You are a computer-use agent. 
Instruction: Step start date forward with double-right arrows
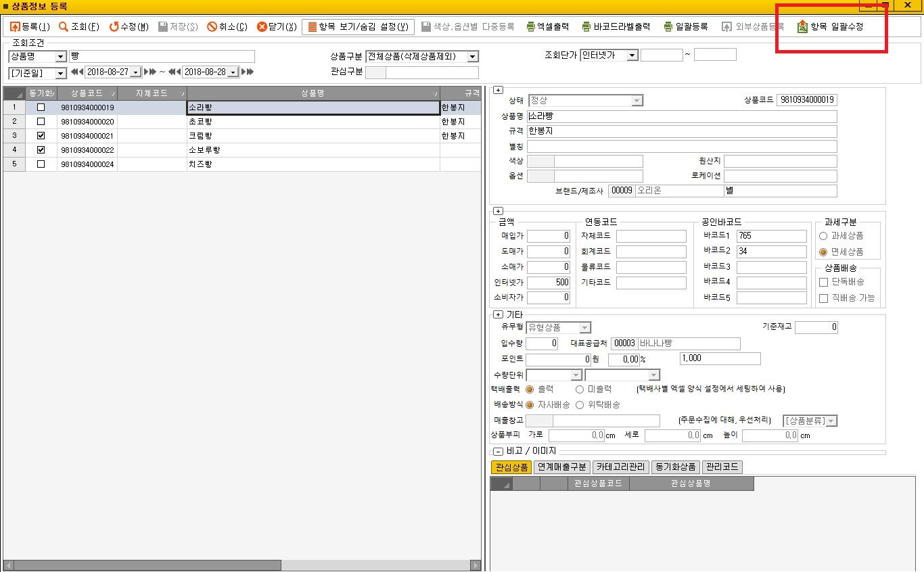[150, 72]
